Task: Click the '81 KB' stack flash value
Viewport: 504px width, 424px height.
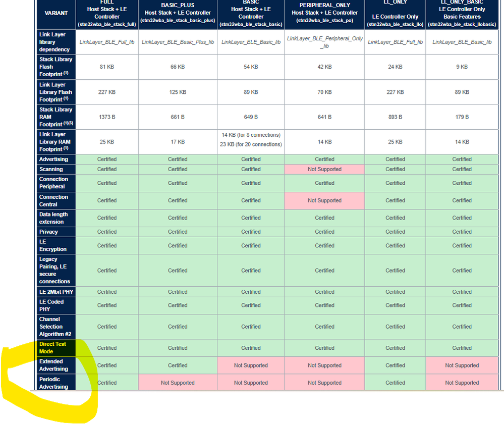Action: pos(107,67)
